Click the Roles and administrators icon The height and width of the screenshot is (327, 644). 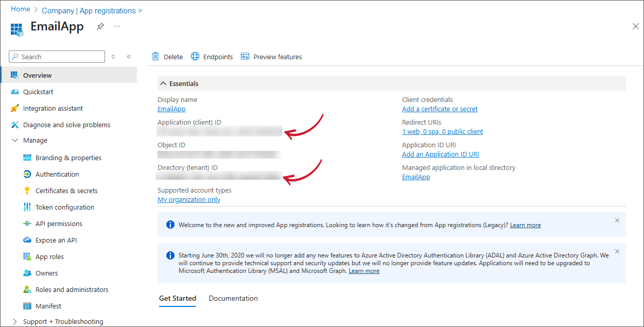coord(27,289)
